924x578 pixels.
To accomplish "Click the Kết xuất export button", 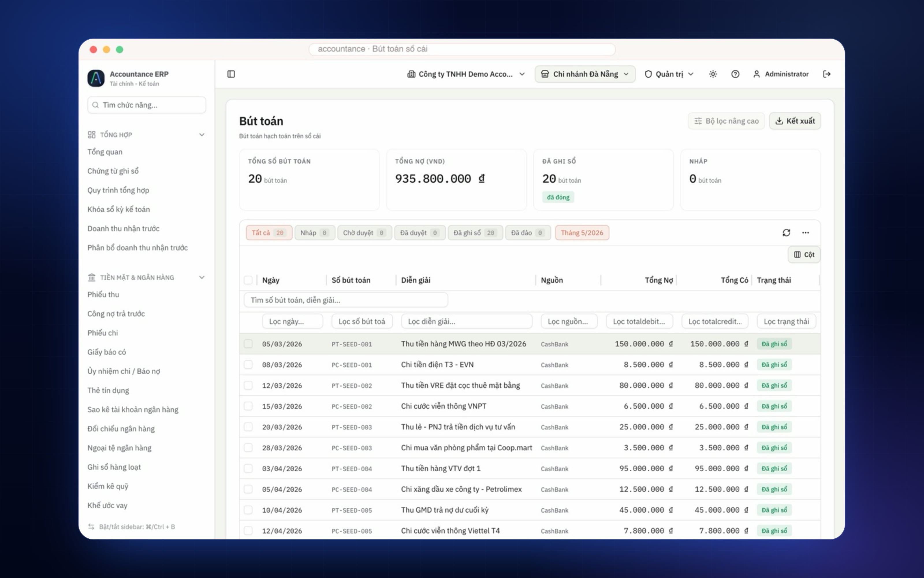I will 795,121.
